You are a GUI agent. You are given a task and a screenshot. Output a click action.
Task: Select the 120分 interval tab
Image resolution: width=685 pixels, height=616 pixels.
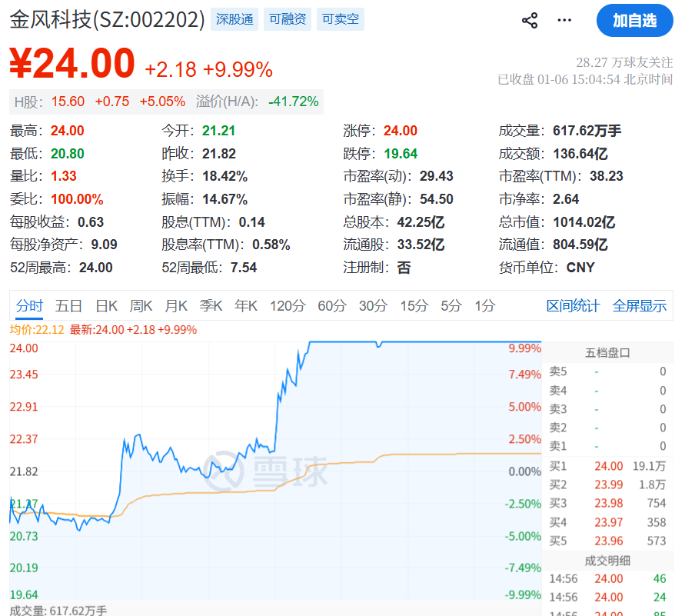tap(288, 306)
